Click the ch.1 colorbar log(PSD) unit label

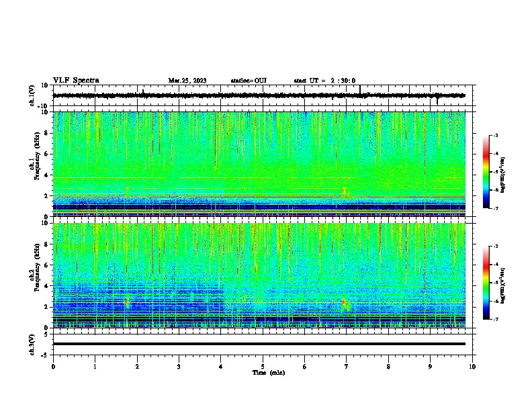pos(502,175)
